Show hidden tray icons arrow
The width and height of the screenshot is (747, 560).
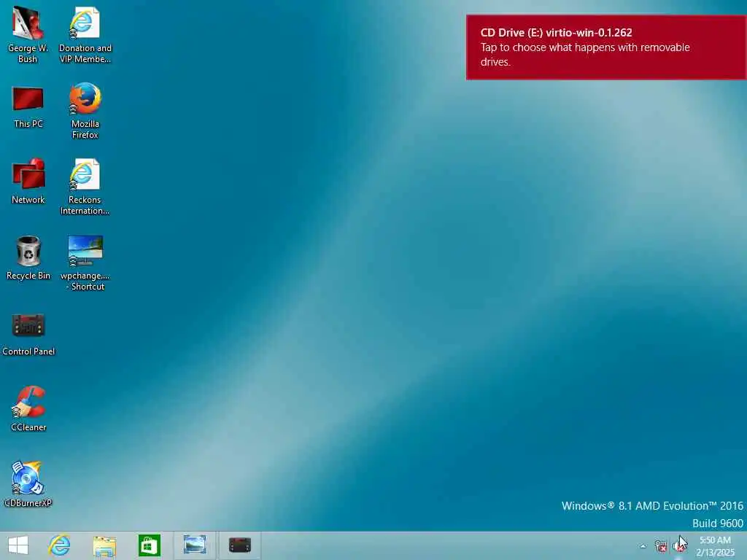click(x=643, y=546)
